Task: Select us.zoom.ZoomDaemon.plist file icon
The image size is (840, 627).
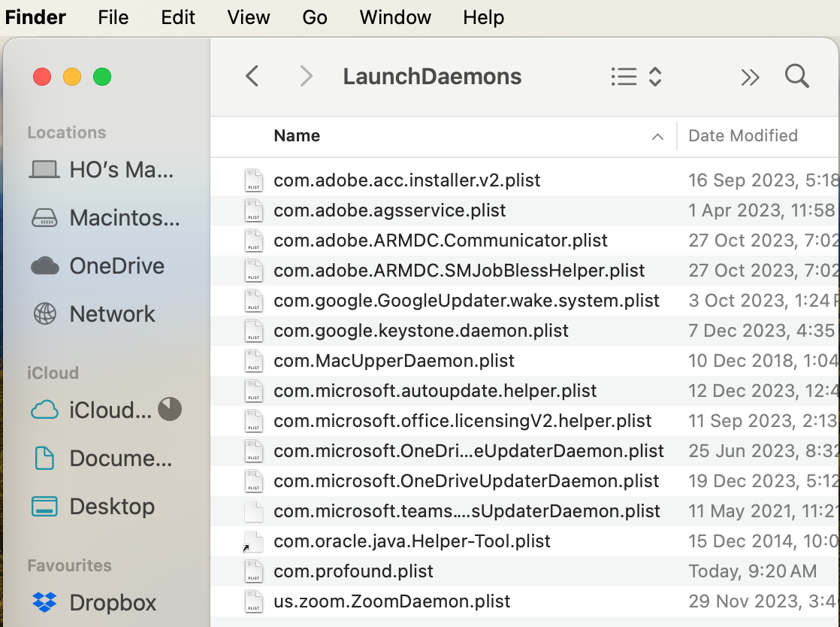Action: (x=254, y=601)
